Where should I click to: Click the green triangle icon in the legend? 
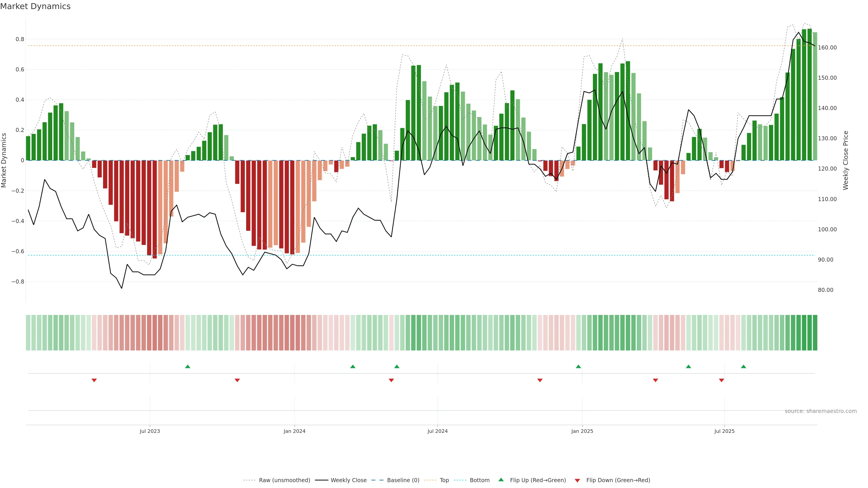[501, 480]
